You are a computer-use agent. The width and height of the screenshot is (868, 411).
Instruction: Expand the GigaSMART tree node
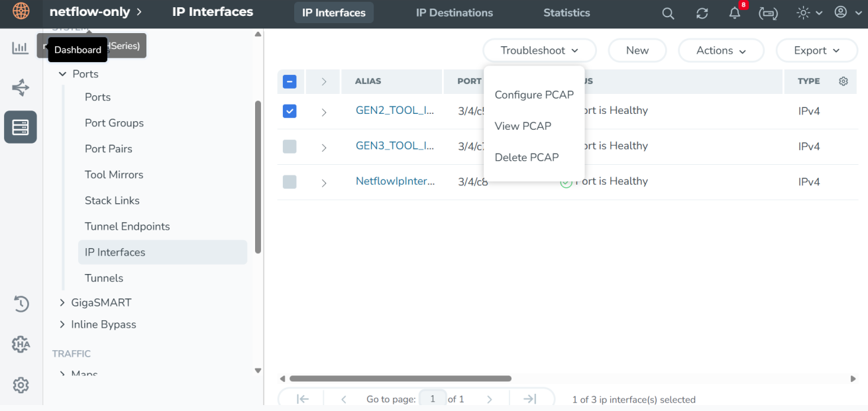point(63,302)
